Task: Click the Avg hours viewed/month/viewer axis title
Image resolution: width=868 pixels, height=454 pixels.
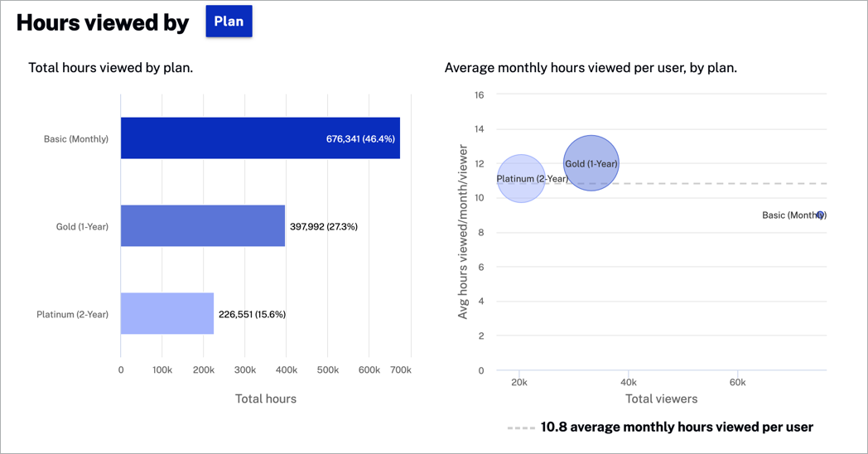Action: 463,232
